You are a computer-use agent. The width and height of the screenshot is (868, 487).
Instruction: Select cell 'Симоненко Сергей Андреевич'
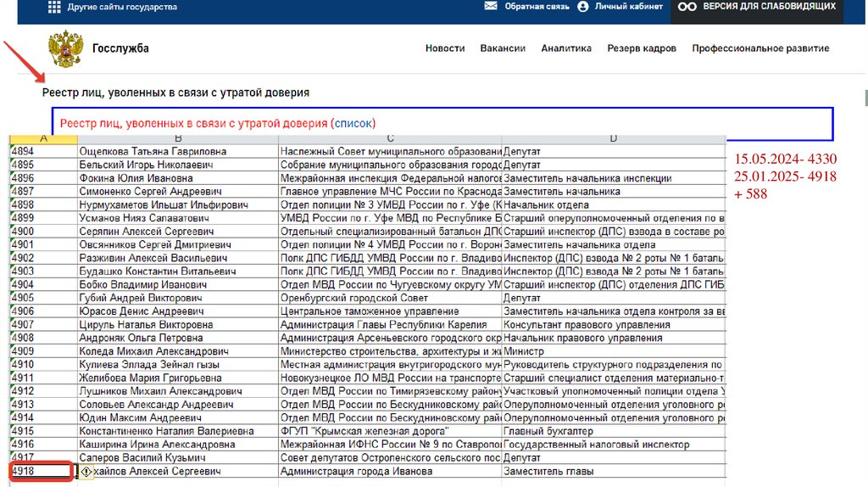point(178,191)
